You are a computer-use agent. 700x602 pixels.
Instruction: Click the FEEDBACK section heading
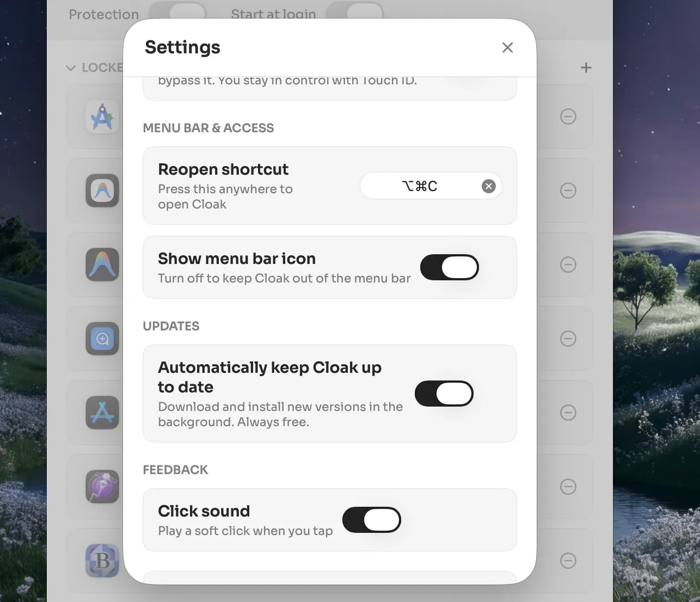click(175, 470)
